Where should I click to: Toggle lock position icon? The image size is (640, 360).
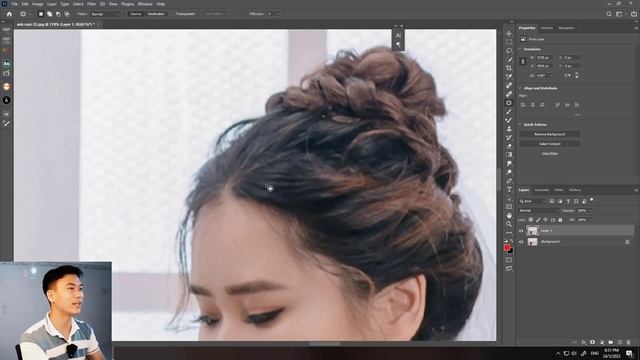[x=545, y=220]
